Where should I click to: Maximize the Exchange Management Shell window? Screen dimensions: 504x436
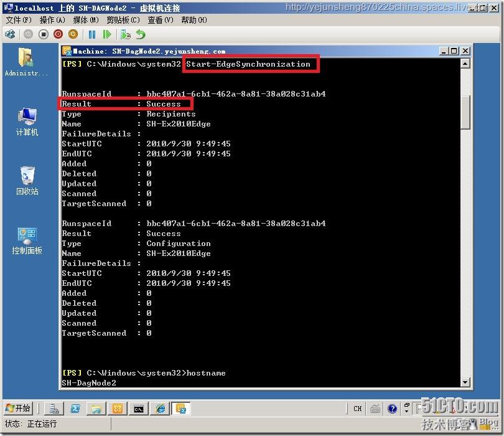[454, 51]
